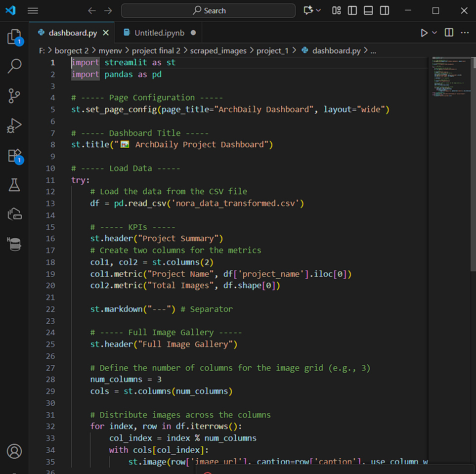Toggle the primary side bar
The image size is (476, 474).
point(352,10)
